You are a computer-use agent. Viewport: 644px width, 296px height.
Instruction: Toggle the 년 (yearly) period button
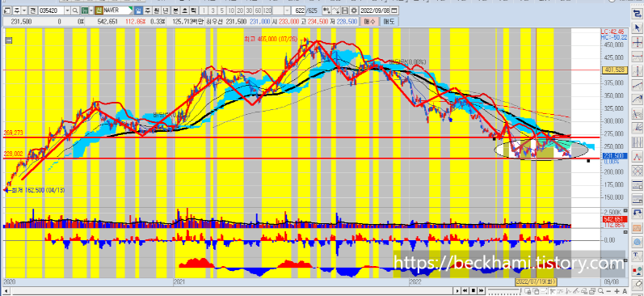pos(165,11)
